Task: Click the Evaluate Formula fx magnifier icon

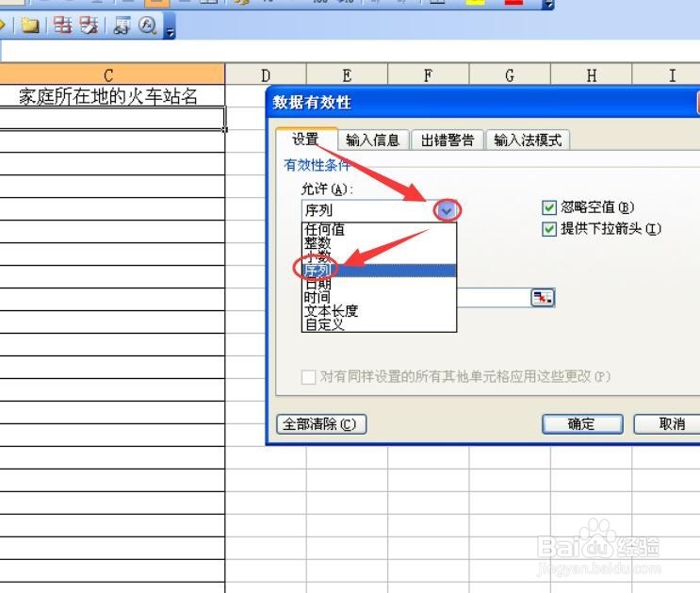Action: 147,25
